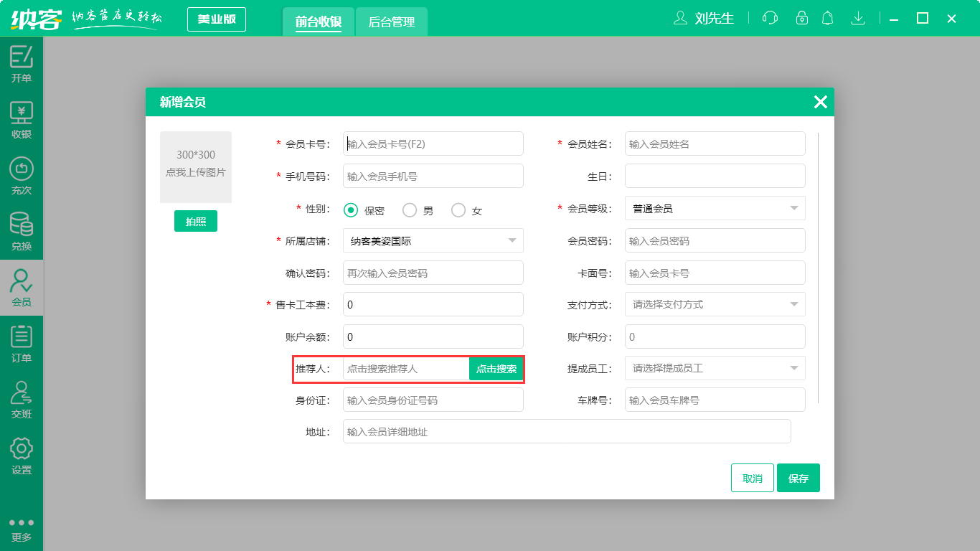Expand the 会员等级 dropdown

[x=715, y=208]
